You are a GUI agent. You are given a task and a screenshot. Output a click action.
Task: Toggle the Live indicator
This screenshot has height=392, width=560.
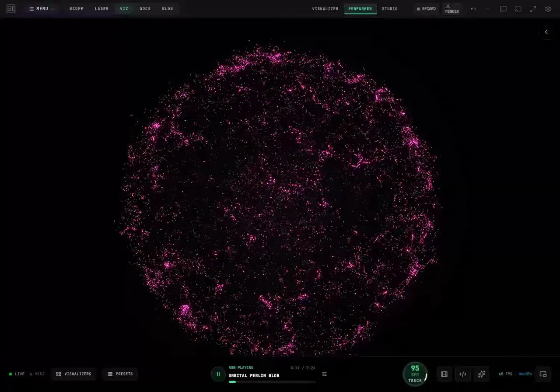tap(17, 374)
